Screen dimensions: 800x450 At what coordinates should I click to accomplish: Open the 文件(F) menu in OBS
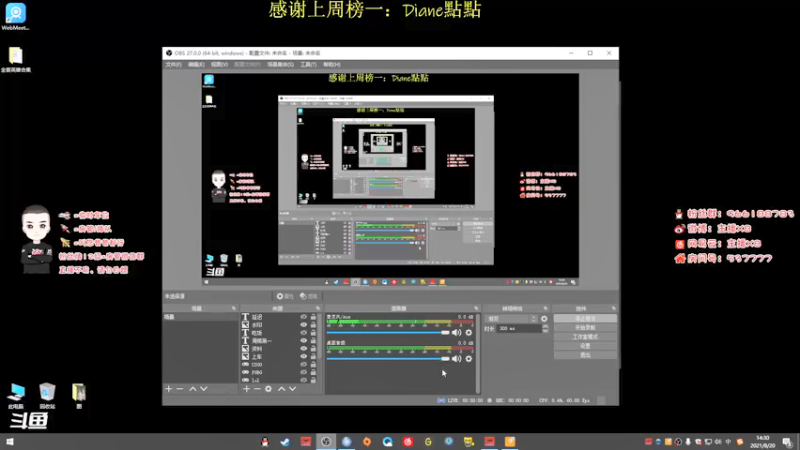(x=173, y=64)
